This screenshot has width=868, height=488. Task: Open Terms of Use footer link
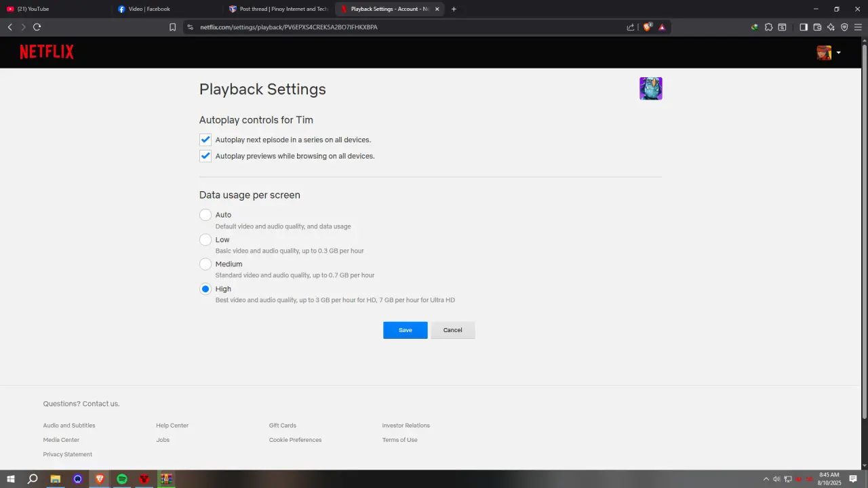pyautogui.click(x=399, y=440)
